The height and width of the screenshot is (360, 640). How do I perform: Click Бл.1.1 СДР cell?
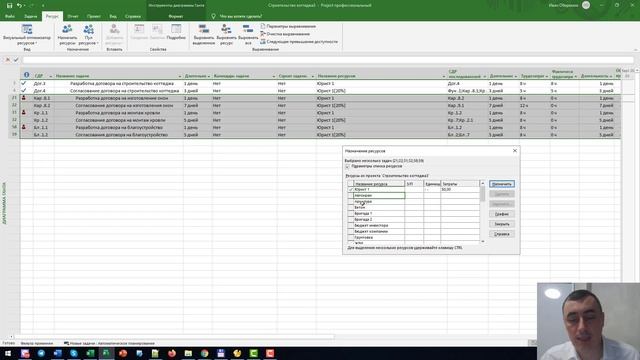43,127
